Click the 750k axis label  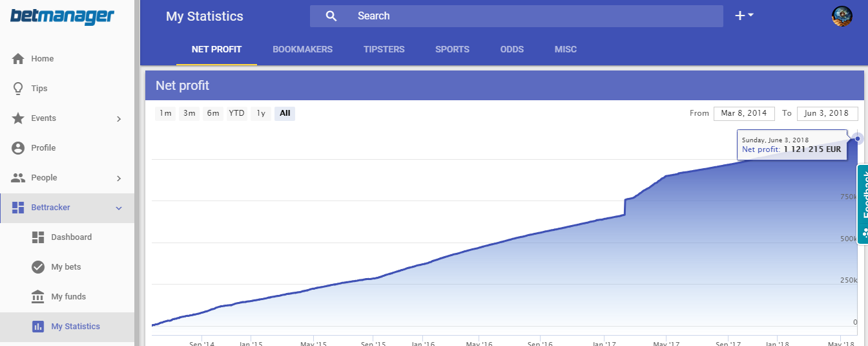[849, 197]
